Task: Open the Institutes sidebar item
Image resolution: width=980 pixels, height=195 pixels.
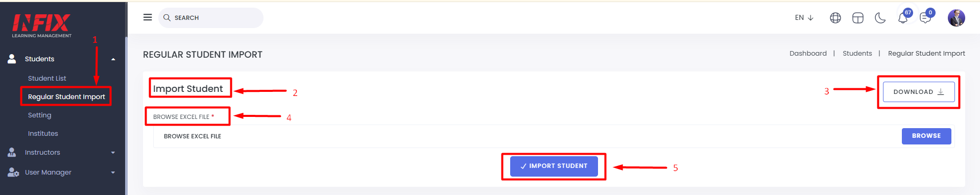Action: (x=43, y=133)
